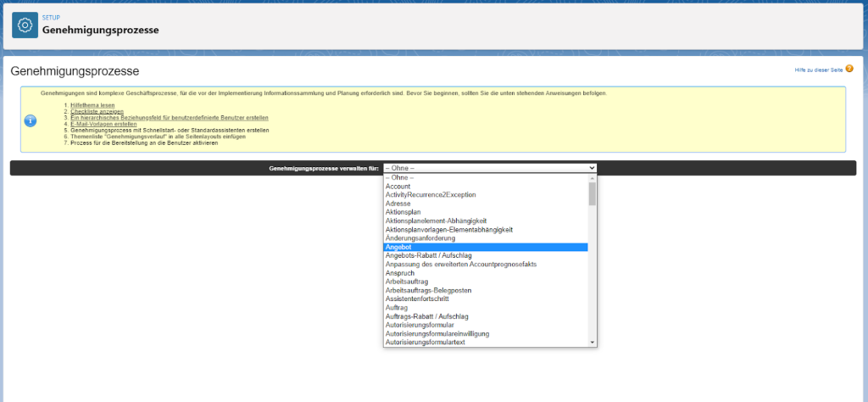Click the dropdown list's scroll up arrow
Screen dimensions: 868x402
(593, 178)
